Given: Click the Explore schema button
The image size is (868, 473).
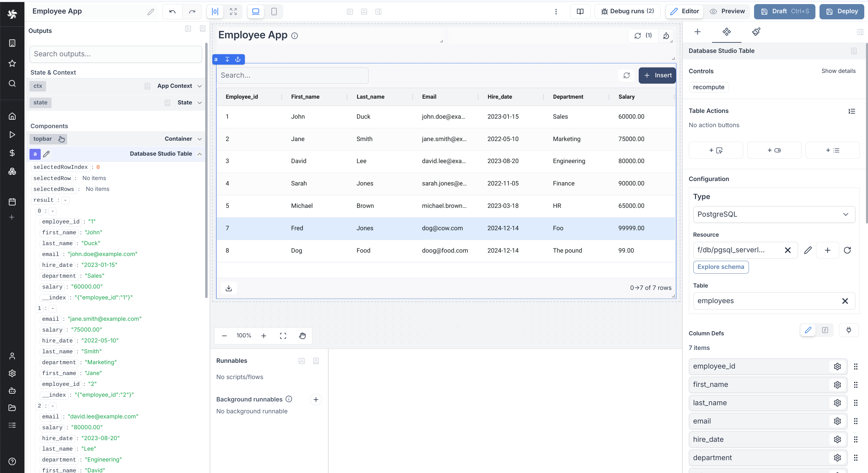Looking at the screenshot, I should click(720, 267).
